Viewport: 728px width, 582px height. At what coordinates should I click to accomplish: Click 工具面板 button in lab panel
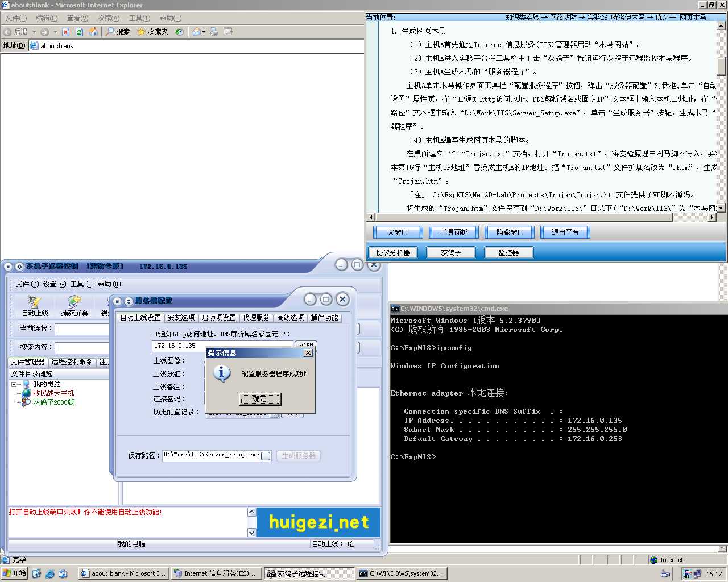[x=454, y=232]
